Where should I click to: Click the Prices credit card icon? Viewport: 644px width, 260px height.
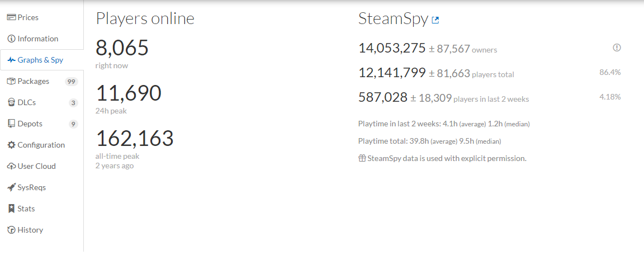pos(11,17)
